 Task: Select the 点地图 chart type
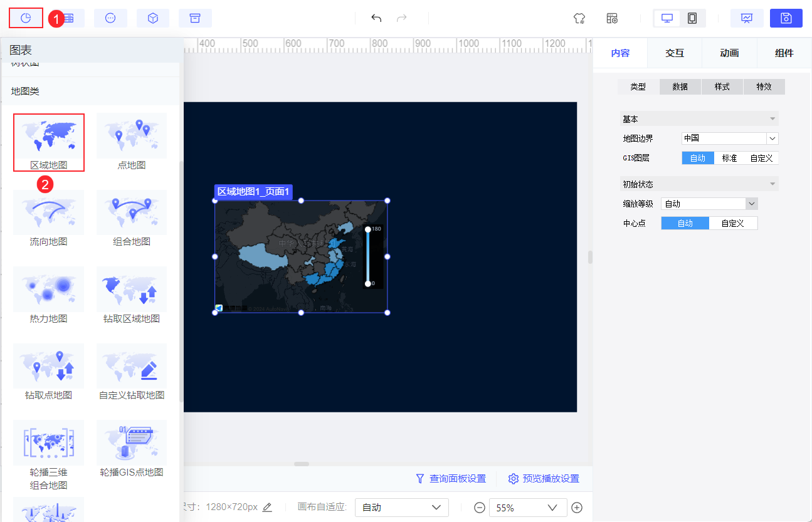(x=132, y=142)
